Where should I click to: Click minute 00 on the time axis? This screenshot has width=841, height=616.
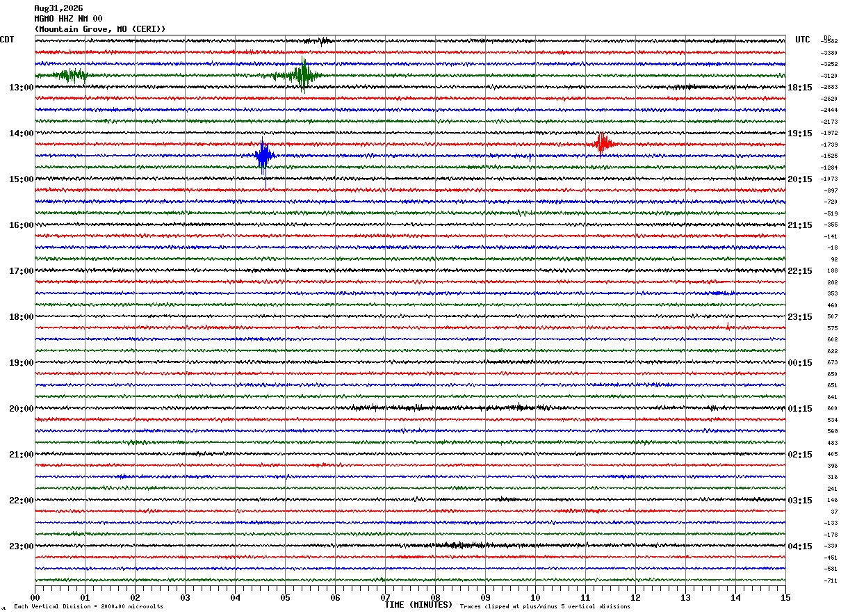pyautogui.click(x=35, y=597)
